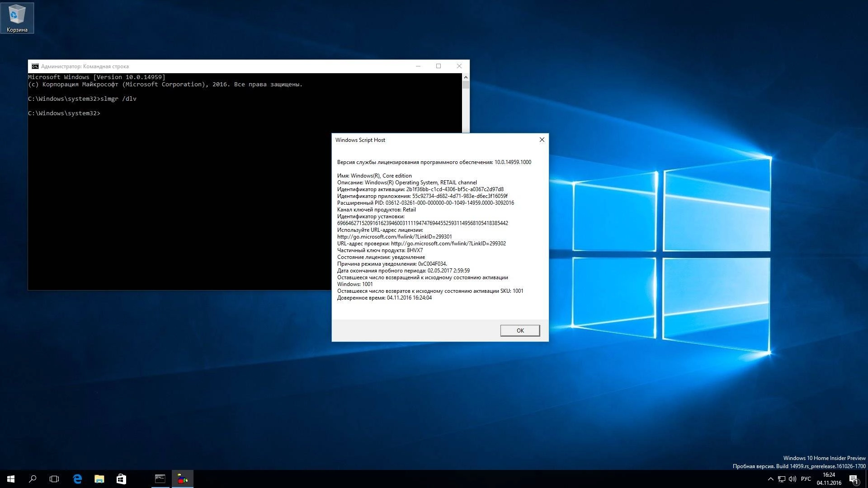Minimize the Command Prompt window
Image resolution: width=868 pixels, height=488 pixels.
click(x=418, y=66)
